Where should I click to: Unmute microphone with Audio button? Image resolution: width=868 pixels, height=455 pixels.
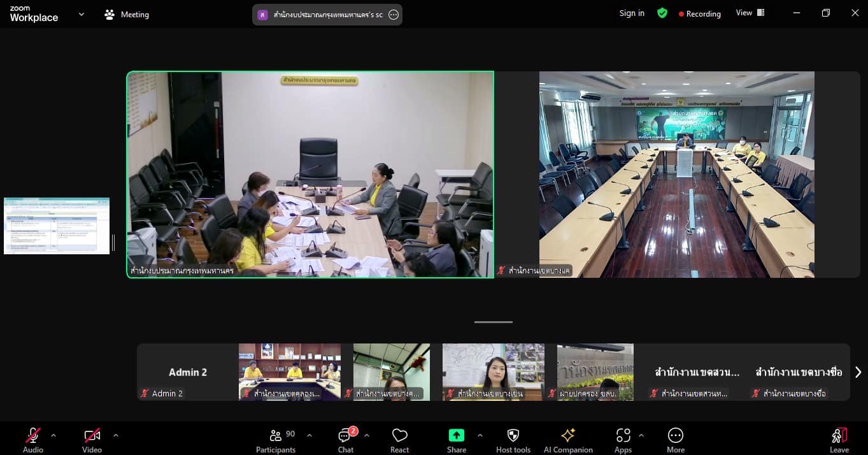[33, 439]
